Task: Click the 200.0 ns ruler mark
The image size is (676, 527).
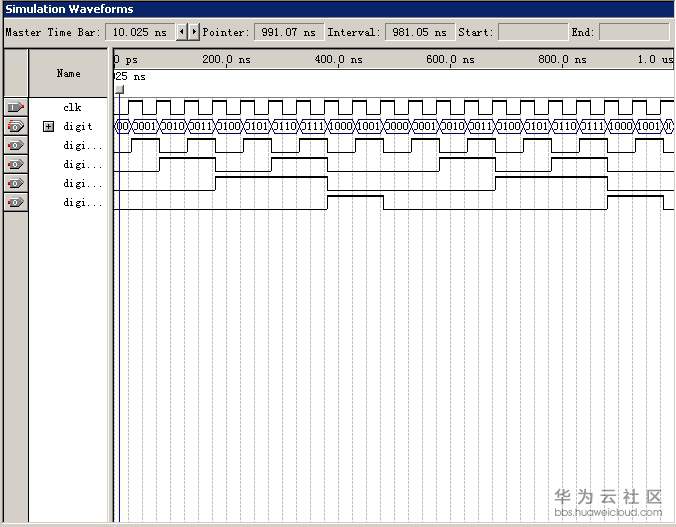Action: point(226,60)
